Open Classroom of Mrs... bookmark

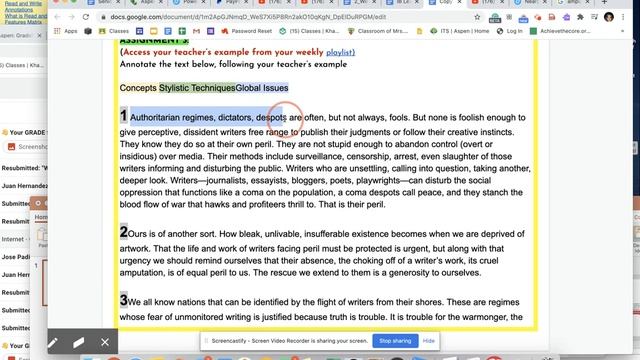point(378,31)
